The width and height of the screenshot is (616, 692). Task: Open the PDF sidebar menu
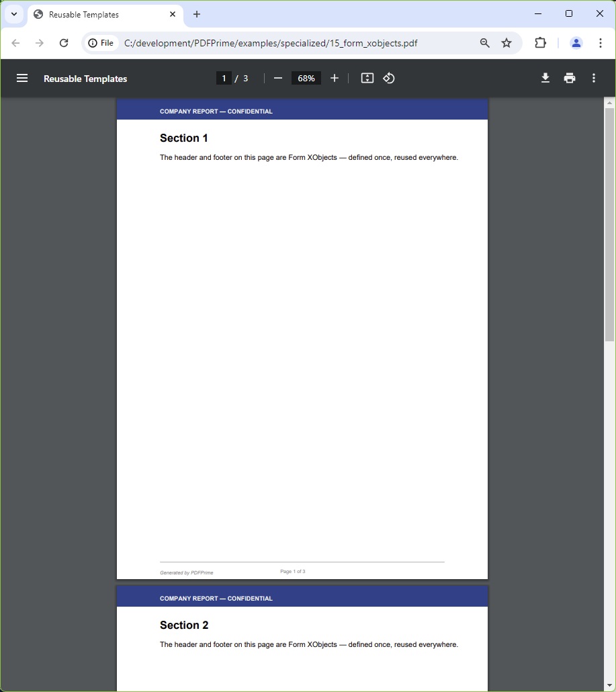(22, 78)
